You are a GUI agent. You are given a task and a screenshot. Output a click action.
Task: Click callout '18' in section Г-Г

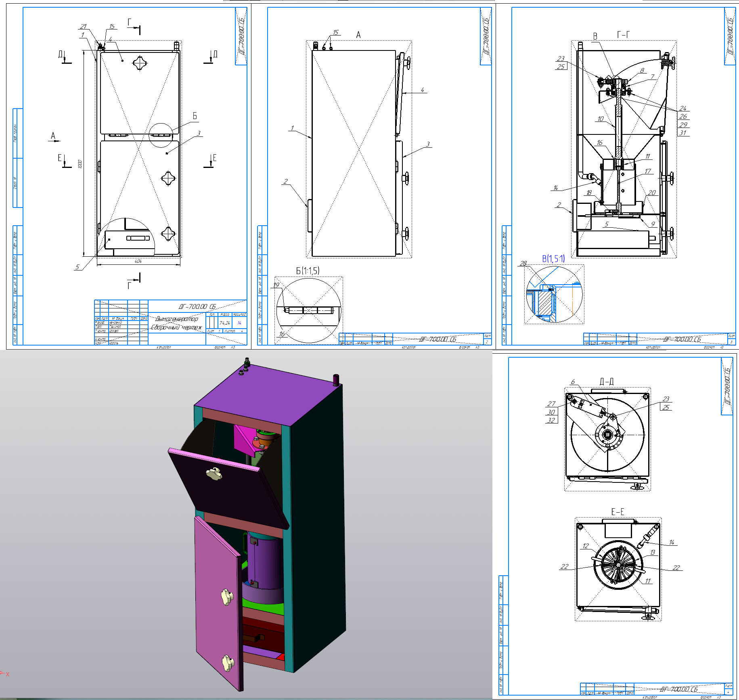589,193
